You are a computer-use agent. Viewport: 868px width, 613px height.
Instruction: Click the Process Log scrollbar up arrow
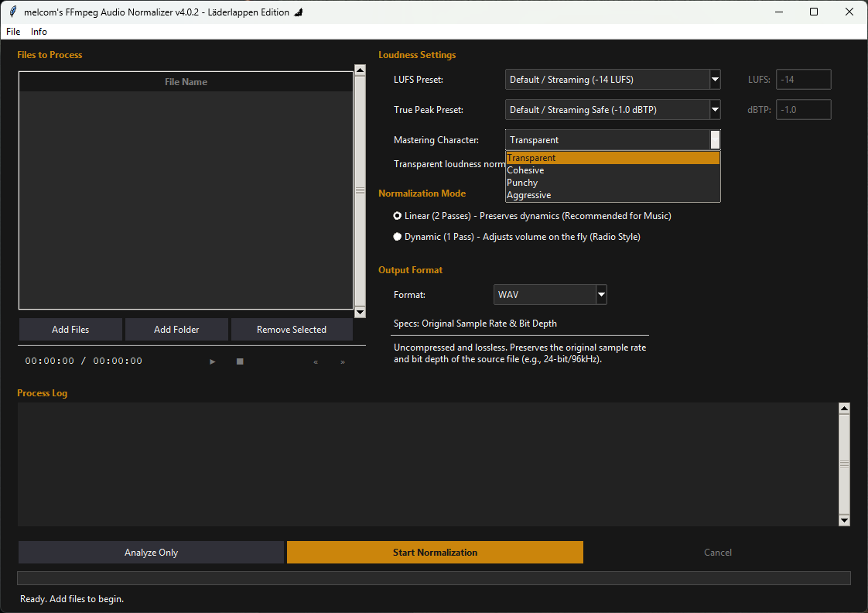tap(844, 409)
